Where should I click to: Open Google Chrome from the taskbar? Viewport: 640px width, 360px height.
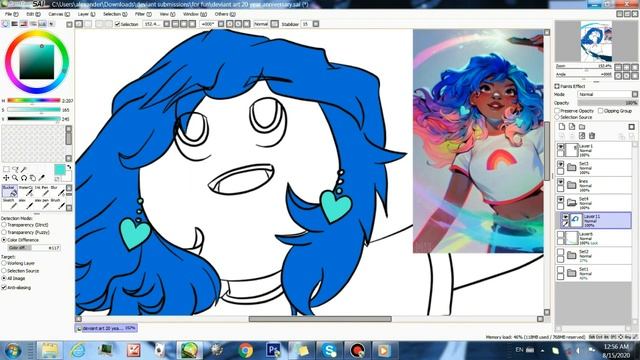[x=245, y=350]
